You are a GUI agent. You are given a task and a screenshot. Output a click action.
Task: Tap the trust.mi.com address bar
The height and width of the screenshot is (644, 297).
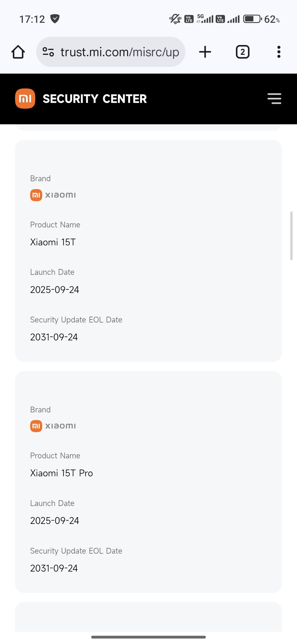pos(119,52)
